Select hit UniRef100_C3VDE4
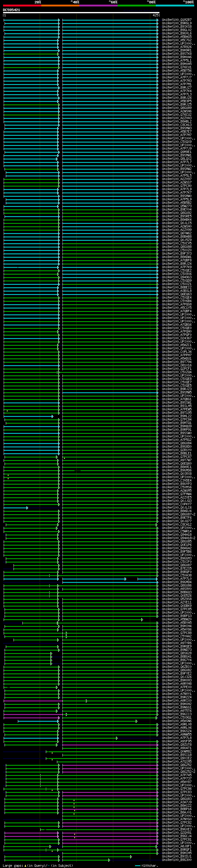197x868 pixels. click(177, 481)
